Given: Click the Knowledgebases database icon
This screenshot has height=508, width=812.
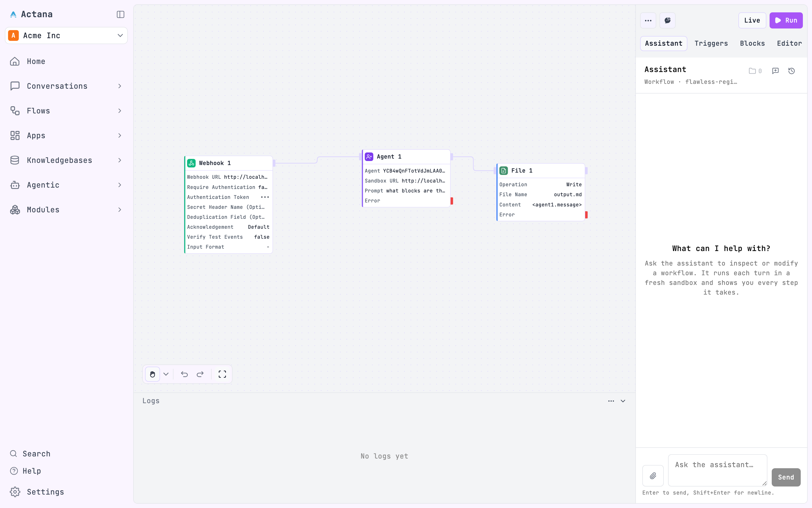Looking at the screenshot, I should (x=15, y=160).
